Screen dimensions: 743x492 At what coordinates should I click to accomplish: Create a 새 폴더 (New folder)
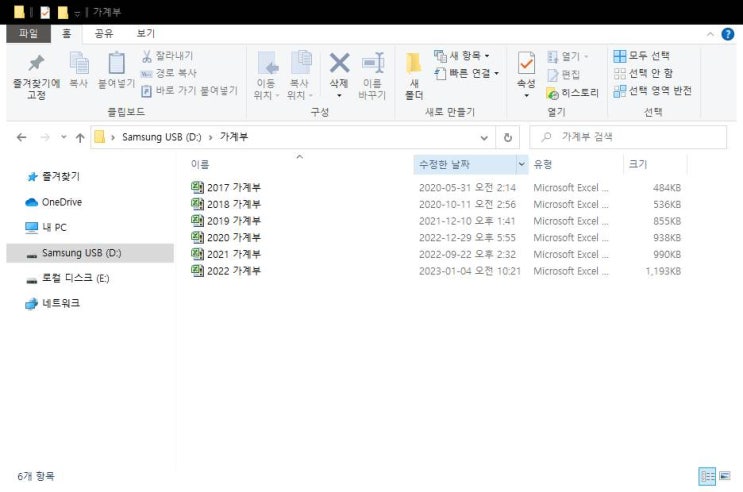coord(414,75)
